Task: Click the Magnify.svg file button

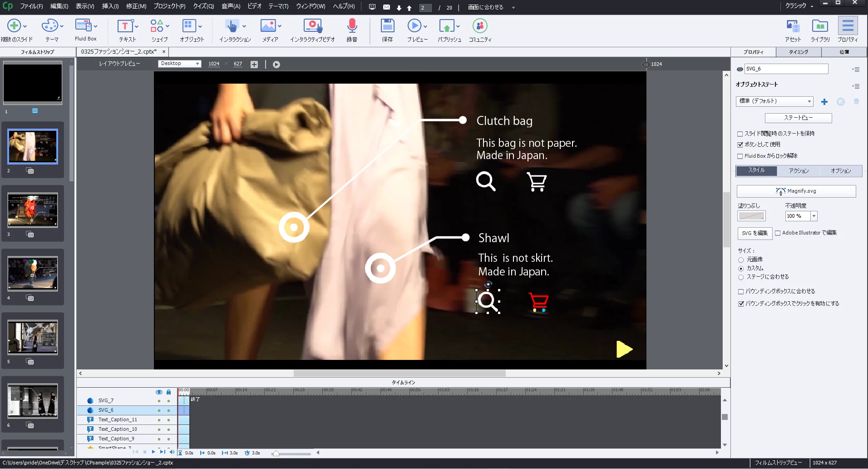Action: [796, 191]
